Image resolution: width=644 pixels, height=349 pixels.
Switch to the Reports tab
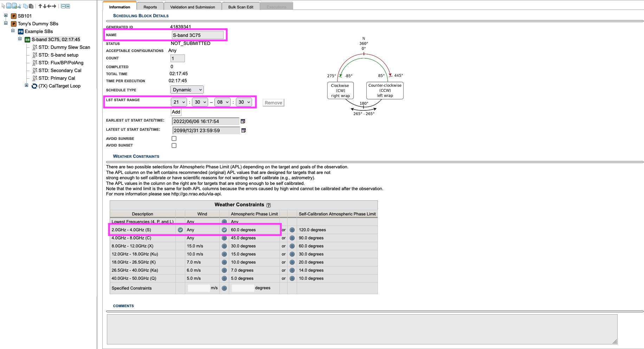pos(150,7)
